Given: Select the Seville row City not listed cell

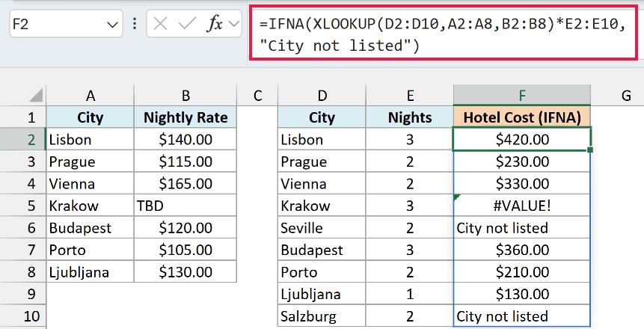Looking at the screenshot, I should tap(522, 227).
